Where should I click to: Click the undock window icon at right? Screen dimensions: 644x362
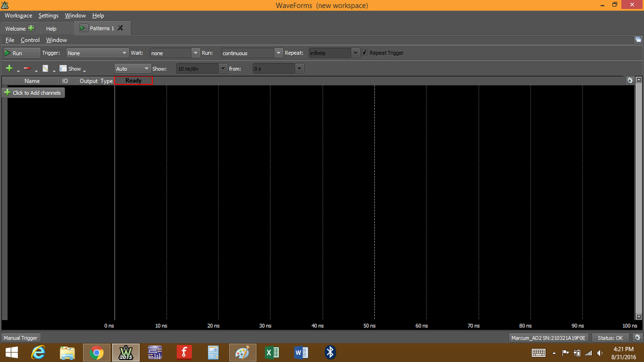[x=638, y=40]
